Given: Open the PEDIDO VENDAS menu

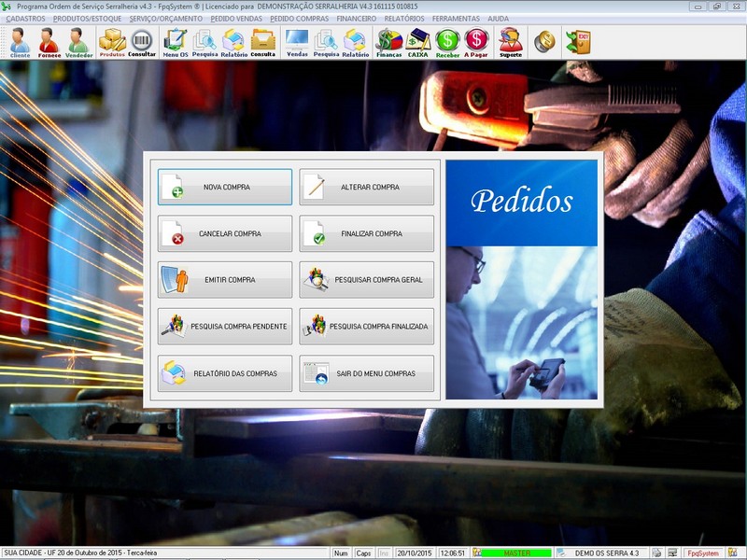Looking at the screenshot, I should (236, 19).
